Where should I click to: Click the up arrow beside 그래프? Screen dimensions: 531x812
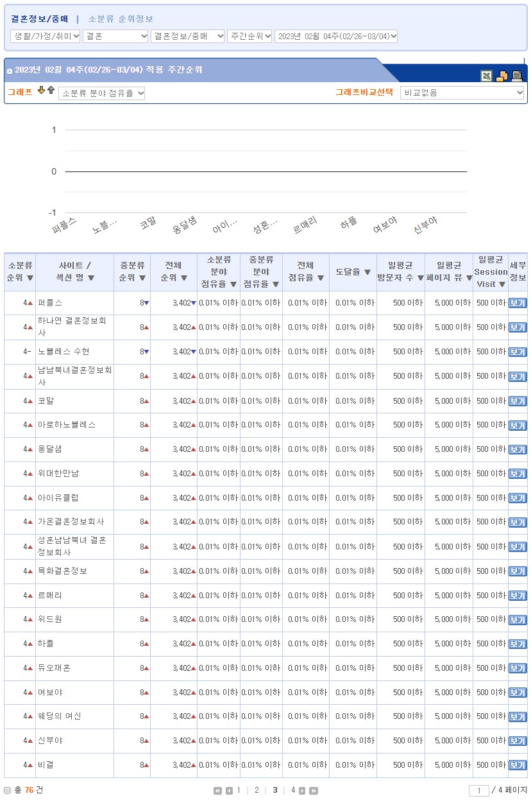(x=51, y=91)
